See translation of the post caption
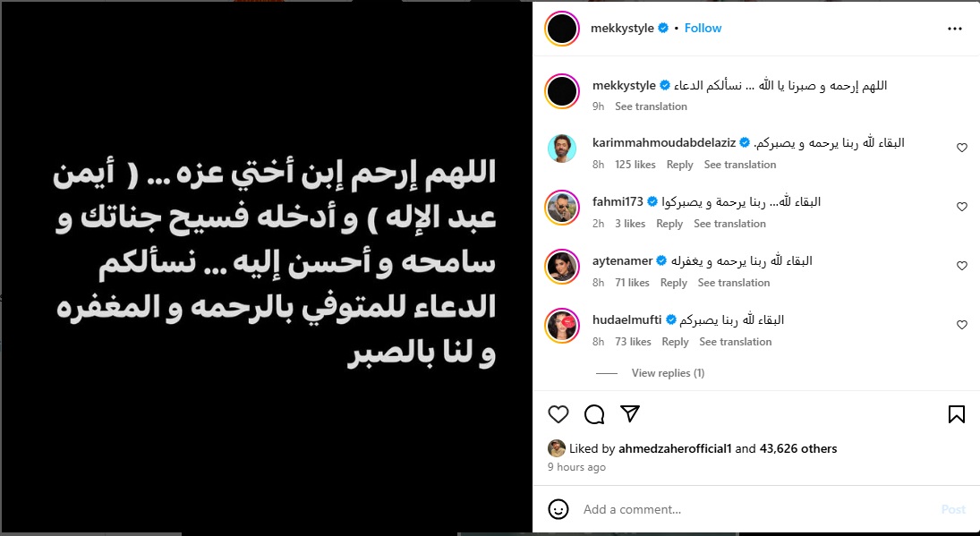 [x=651, y=106]
